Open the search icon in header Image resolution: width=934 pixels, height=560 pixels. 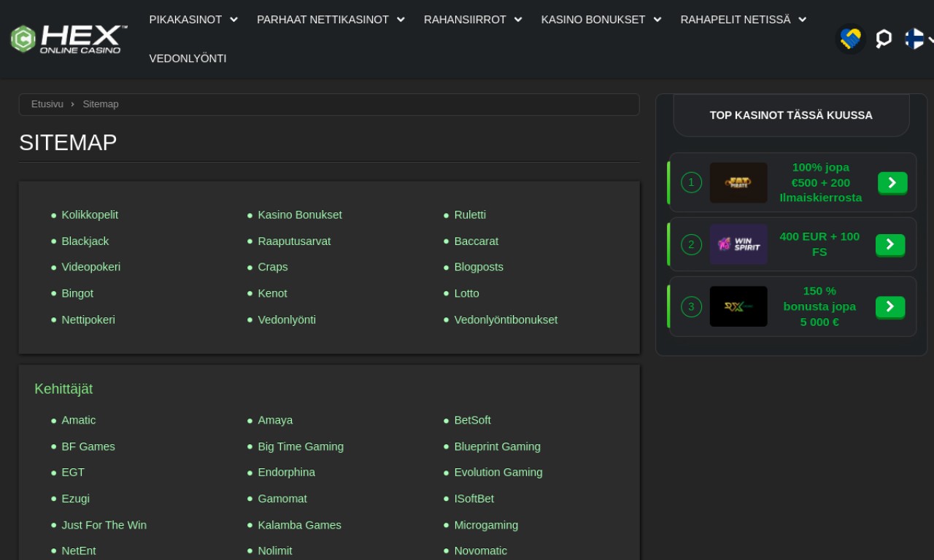click(884, 39)
